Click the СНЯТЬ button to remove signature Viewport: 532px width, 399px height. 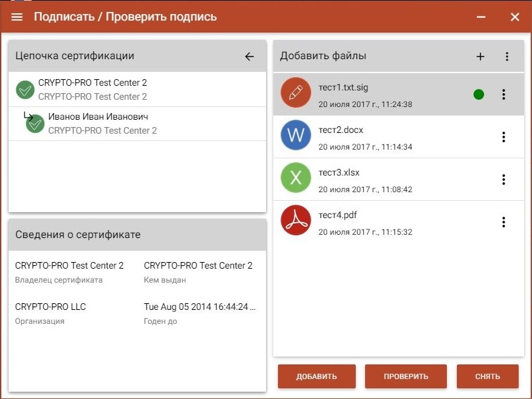click(487, 376)
